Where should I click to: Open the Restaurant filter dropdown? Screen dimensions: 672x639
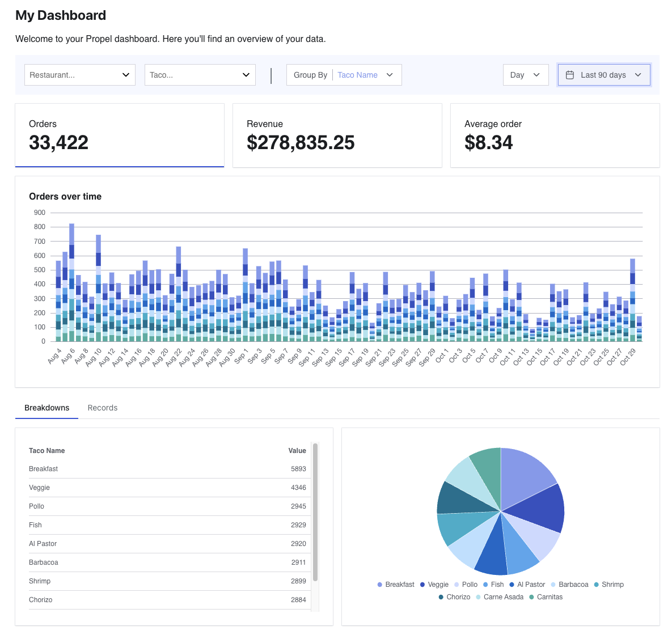point(80,75)
